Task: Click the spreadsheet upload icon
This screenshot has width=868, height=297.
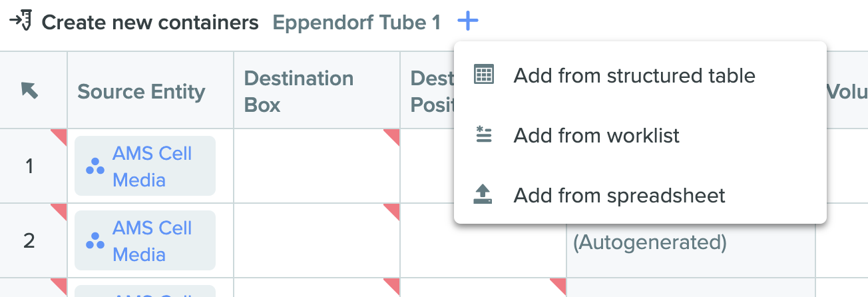Action: click(483, 194)
